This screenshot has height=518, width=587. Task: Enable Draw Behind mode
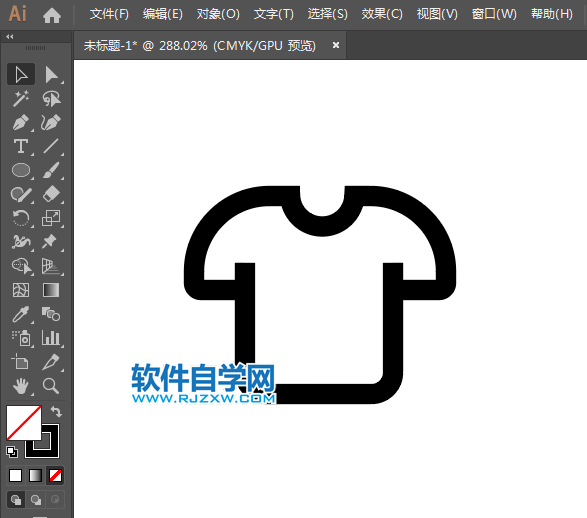(36, 500)
